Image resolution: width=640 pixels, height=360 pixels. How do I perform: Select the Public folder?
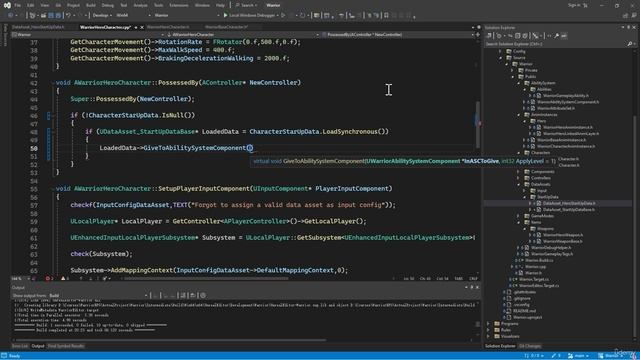tap(530, 77)
